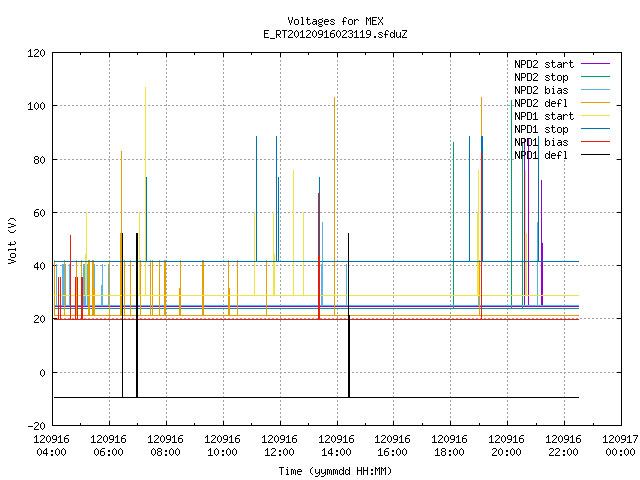Viewport: 640px width, 480px height.
Task: Select the 'NPD2 defl' legend label
Action: [x=541, y=103]
